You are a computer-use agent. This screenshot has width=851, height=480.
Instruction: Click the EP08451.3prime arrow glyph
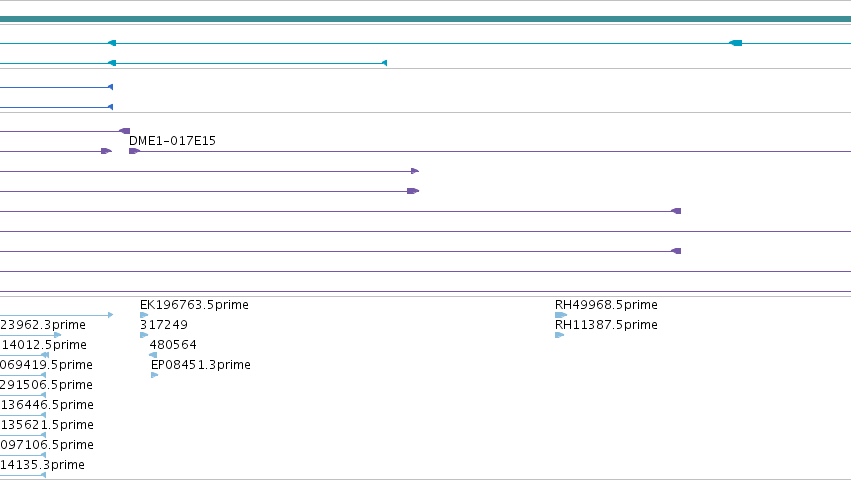pyautogui.click(x=155, y=375)
